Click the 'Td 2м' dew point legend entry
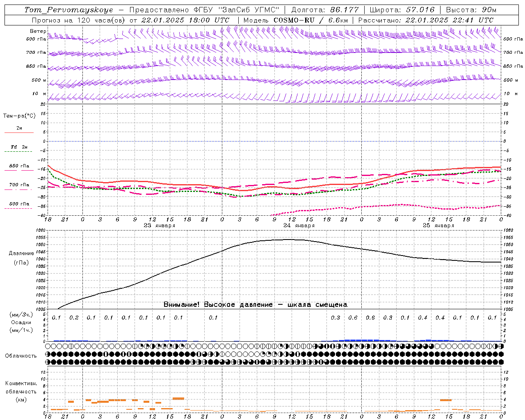This screenshot has width=525, height=420. [x=19, y=147]
